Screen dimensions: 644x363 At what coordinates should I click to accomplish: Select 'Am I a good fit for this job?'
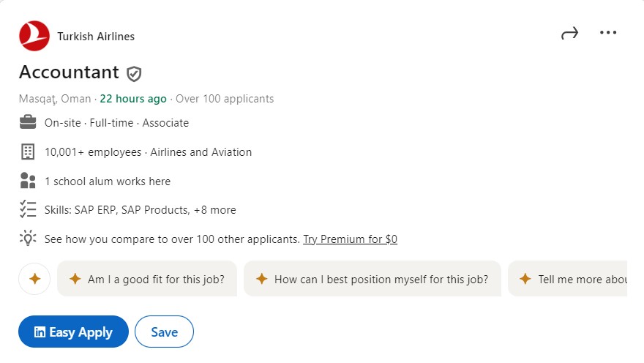[147, 280]
